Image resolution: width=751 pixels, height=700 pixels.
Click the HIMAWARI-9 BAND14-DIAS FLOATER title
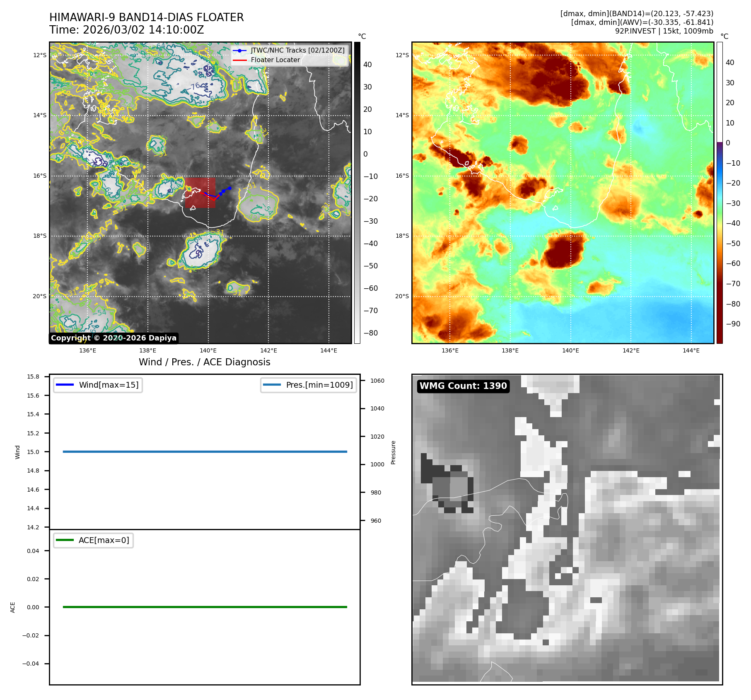[x=146, y=17]
